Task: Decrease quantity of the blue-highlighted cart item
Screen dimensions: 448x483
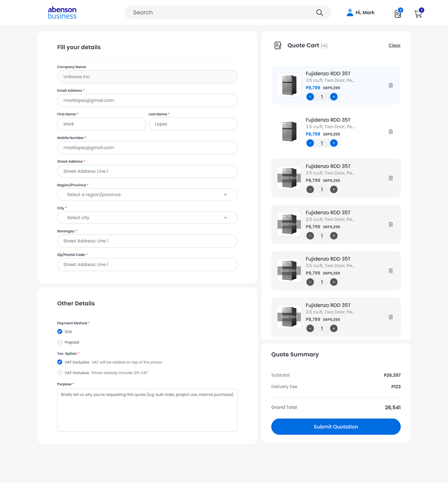Action: click(310, 97)
